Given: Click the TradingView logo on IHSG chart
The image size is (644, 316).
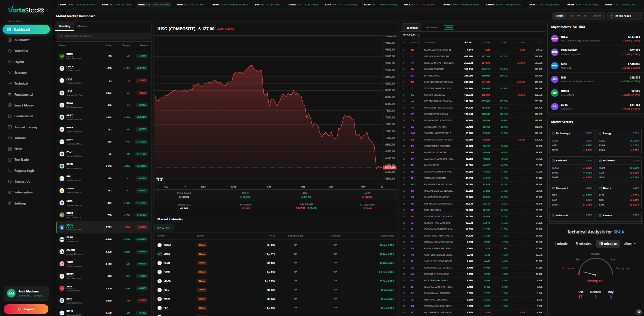Looking at the screenshot, I should pyautogui.click(x=160, y=179).
